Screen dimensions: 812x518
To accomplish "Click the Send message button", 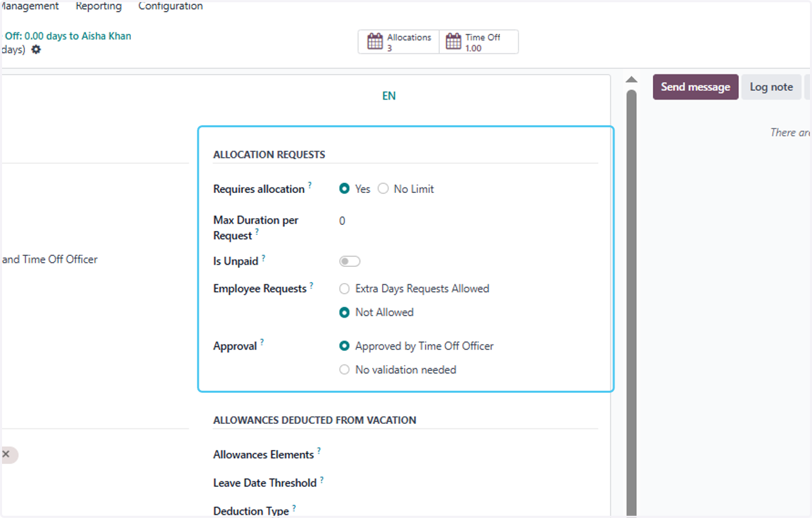I will [x=696, y=87].
